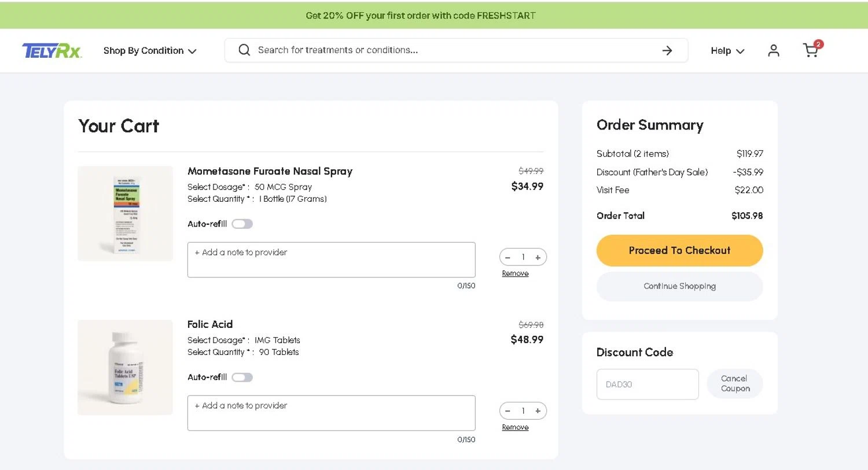This screenshot has width=868, height=470.
Task: Click Proceed To Checkout
Action: click(x=679, y=250)
